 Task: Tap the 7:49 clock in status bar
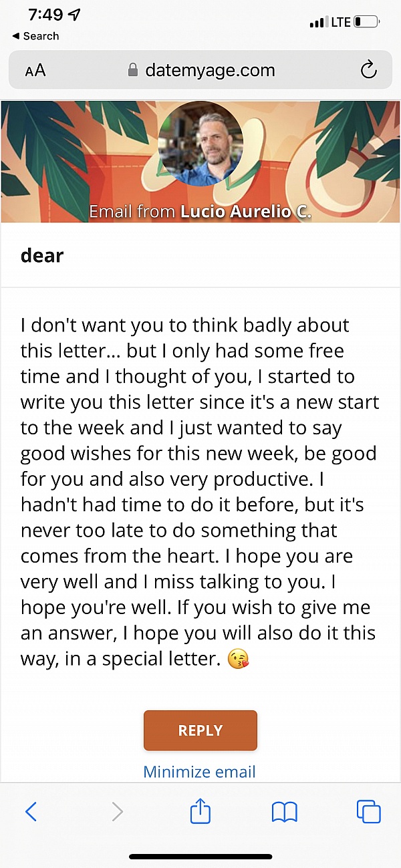(x=46, y=15)
